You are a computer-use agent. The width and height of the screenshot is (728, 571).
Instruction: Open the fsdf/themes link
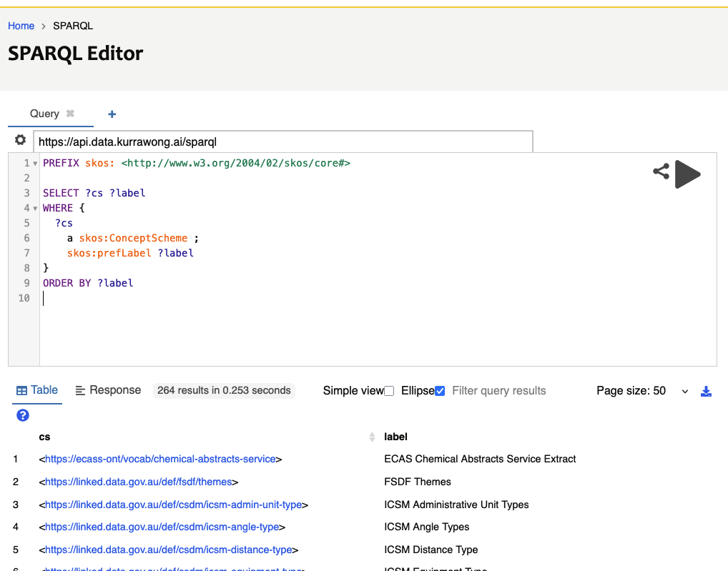[x=139, y=482]
